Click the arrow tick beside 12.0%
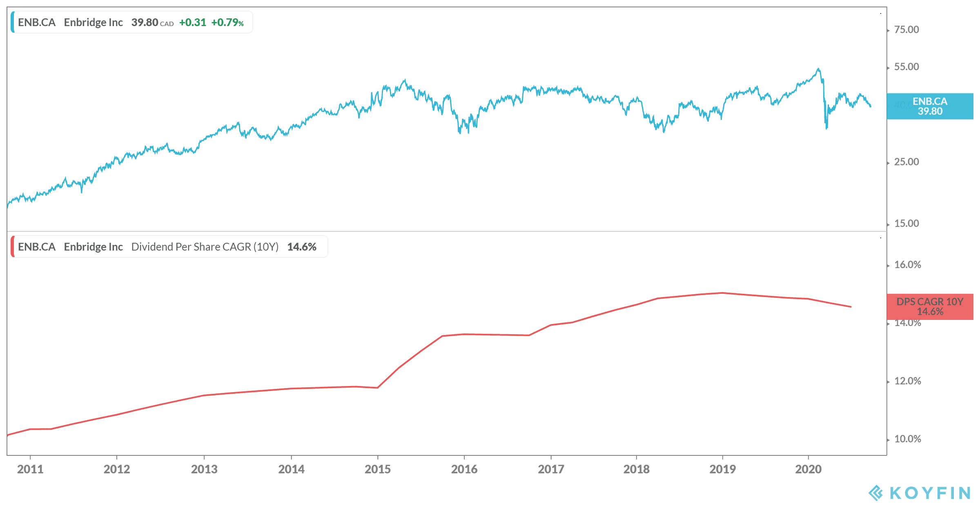Viewport: 980px width, 506px height. pos(889,382)
